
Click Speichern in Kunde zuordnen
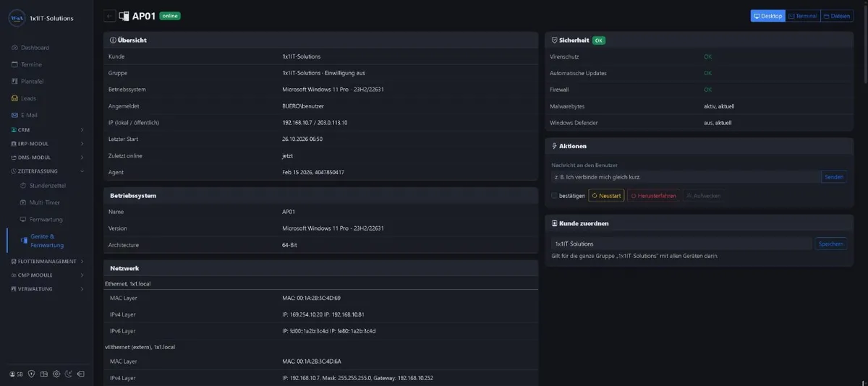[x=831, y=244]
